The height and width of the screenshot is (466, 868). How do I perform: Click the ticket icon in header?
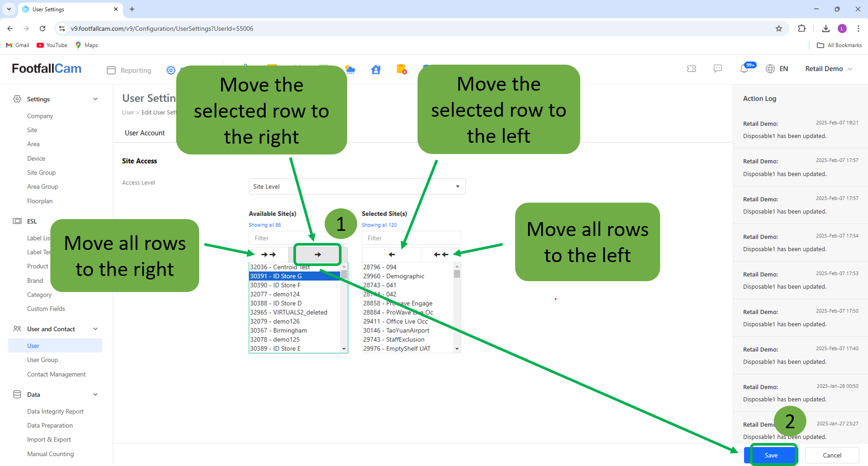(x=692, y=69)
